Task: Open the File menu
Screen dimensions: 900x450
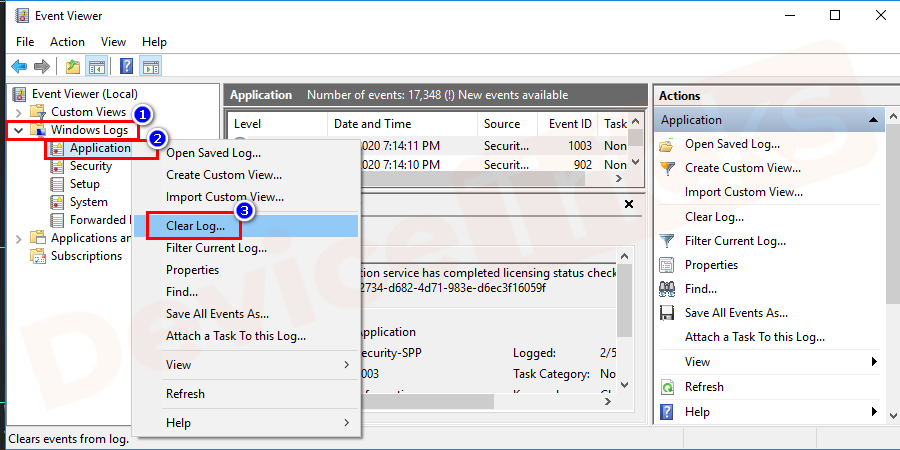Action: [x=25, y=42]
